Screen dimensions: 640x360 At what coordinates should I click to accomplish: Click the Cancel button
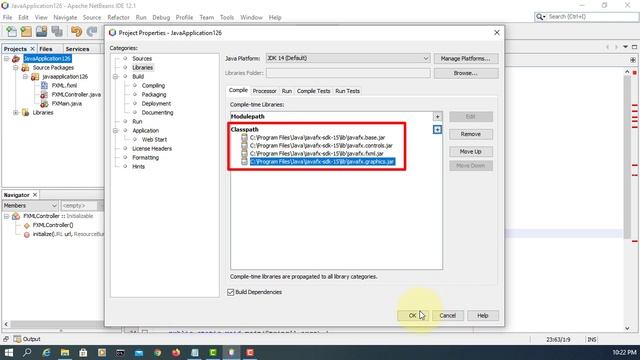(448, 316)
